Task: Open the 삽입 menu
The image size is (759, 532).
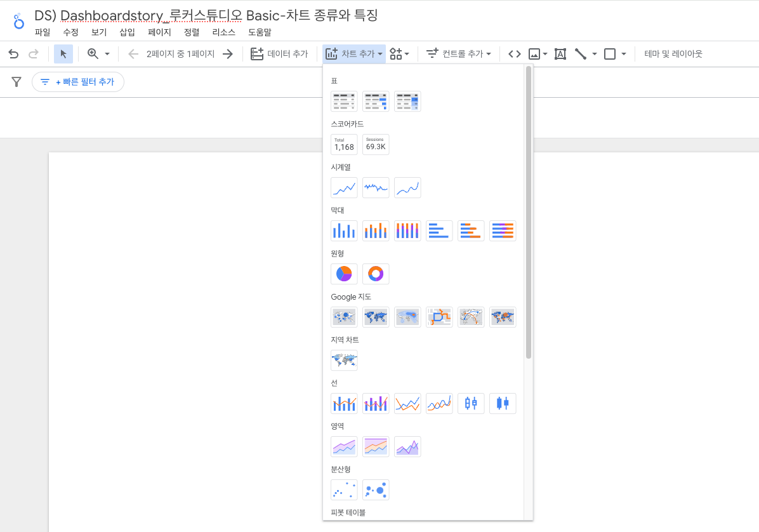Action: tap(127, 32)
